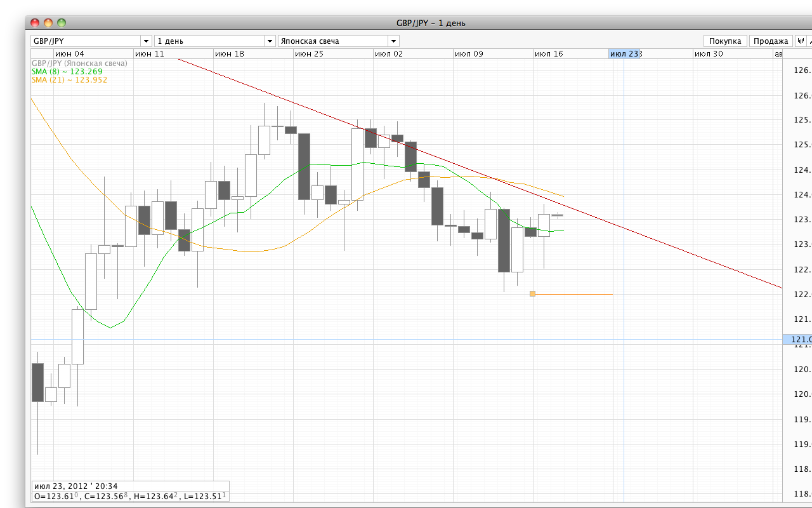Click the 'июл 23, 2012 ' 20:34' timestamp
812x508 pixels.
(x=75, y=486)
